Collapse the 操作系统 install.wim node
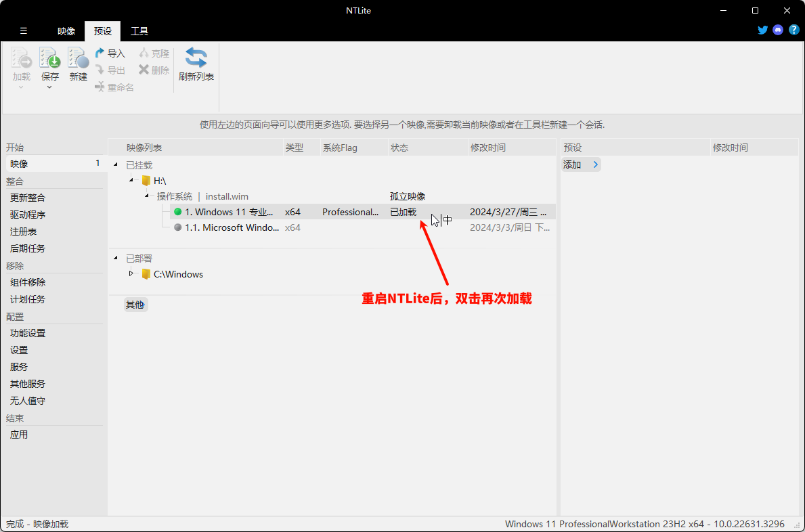This screenshot has width=805, height=532. (x=147, y=196)
